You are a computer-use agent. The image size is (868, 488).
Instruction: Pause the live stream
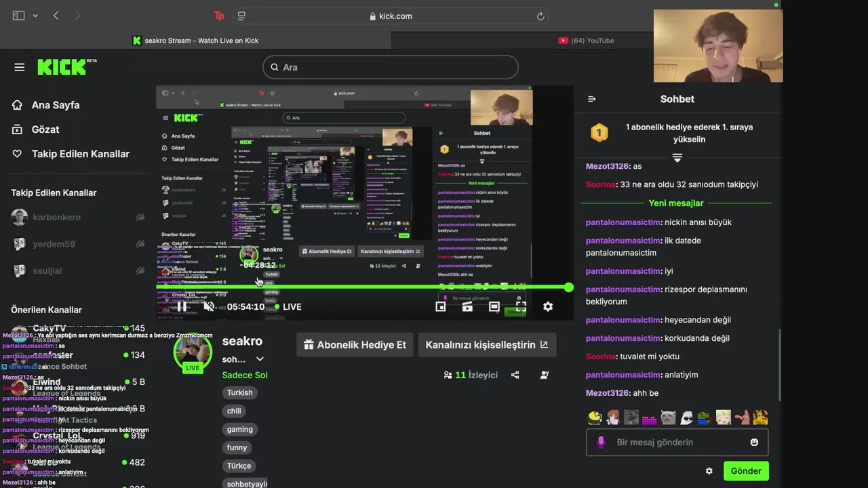(182, 306)
